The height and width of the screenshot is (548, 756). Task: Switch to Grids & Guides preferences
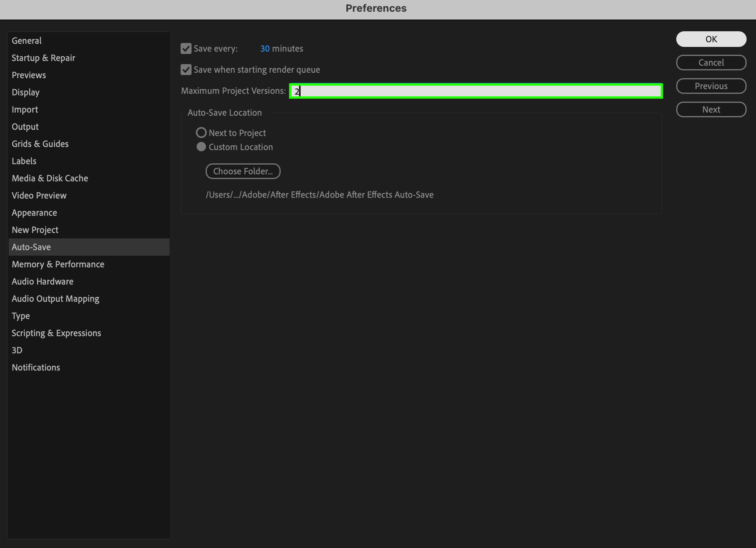point(40,144)
